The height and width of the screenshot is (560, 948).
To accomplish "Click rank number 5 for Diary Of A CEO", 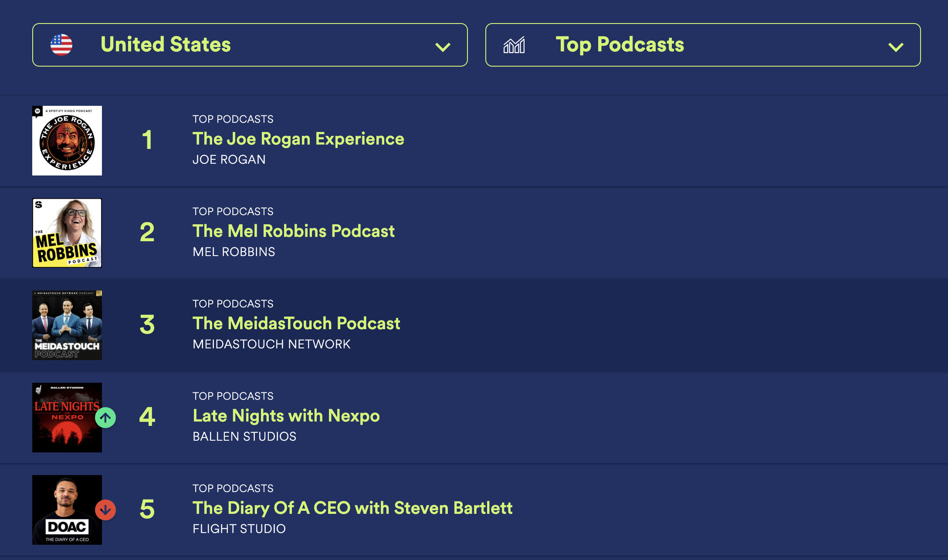I will (147, 509).
